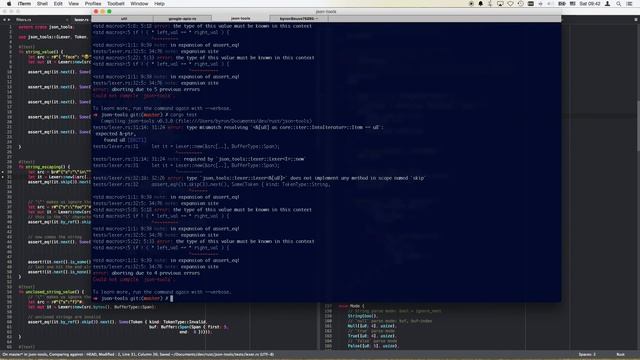Click the editor tab back arrow

click(x=4, y=20)
